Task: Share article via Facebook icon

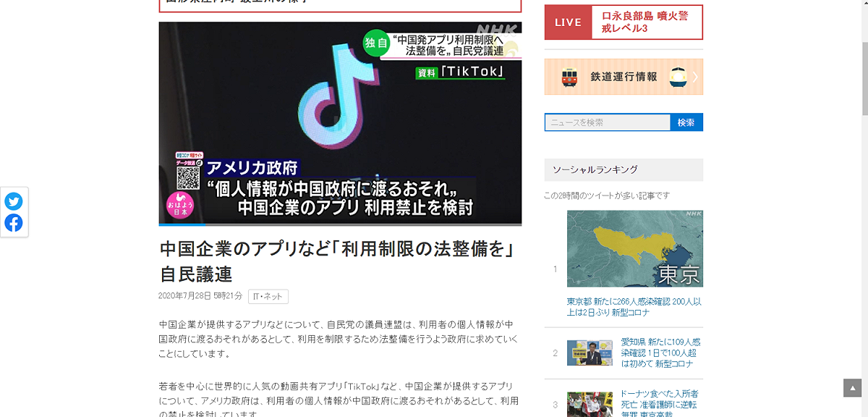Action: pyautogui.click(x=14, y=223)
